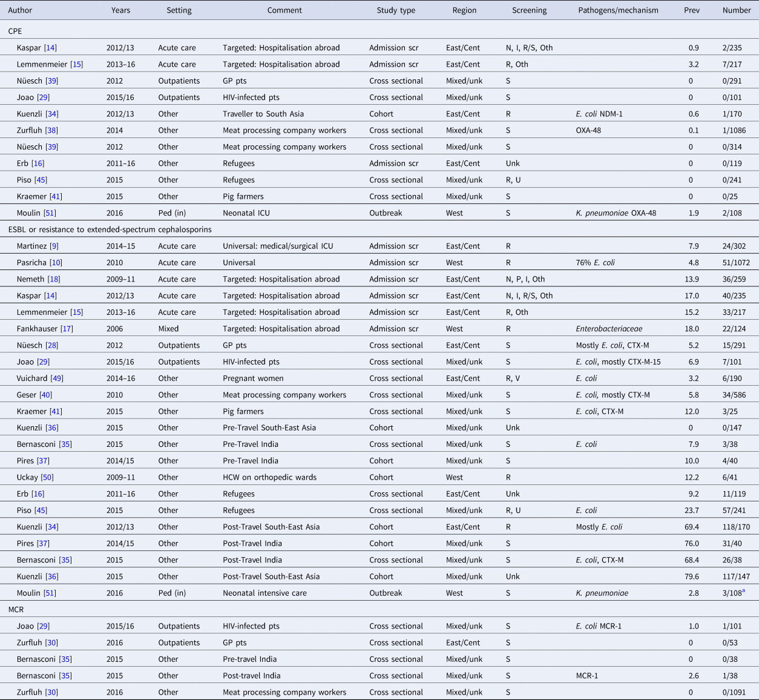Click citation 9 beside Martinez
Viewport: 759px width, 700px height.
[54, 246]
